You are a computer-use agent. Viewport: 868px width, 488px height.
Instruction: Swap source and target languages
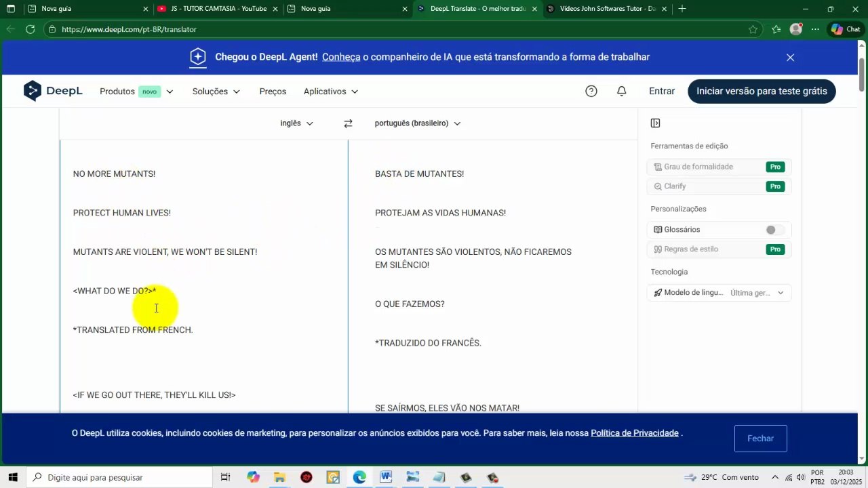point(348,123)
